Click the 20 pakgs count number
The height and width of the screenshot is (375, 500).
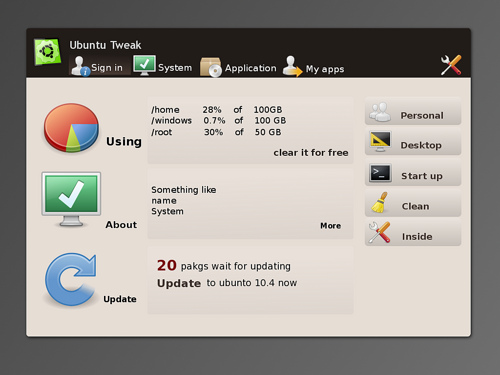[x=167, y=265]
